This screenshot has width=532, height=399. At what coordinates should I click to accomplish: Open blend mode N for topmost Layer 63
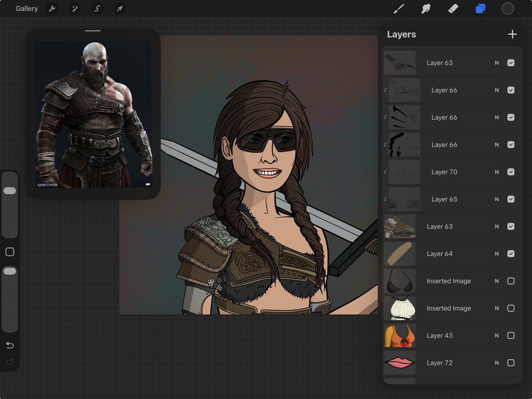[497, 63]
